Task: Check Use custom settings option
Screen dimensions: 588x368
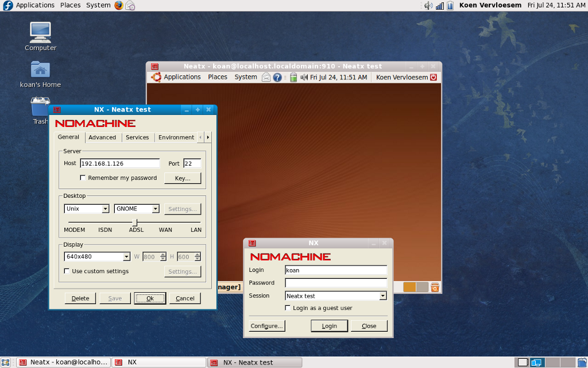Action: click(x=67, y=271)
